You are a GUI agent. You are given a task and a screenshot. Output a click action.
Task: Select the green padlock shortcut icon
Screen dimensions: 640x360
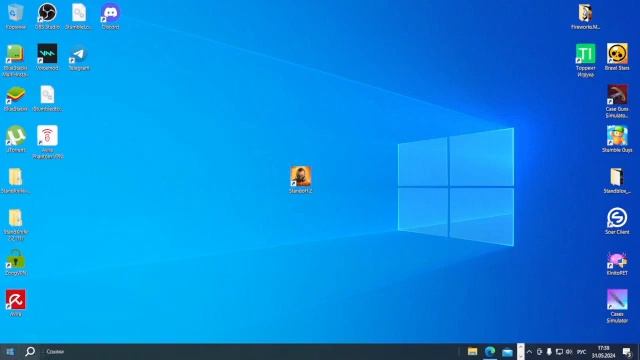[x=16, y=259]
